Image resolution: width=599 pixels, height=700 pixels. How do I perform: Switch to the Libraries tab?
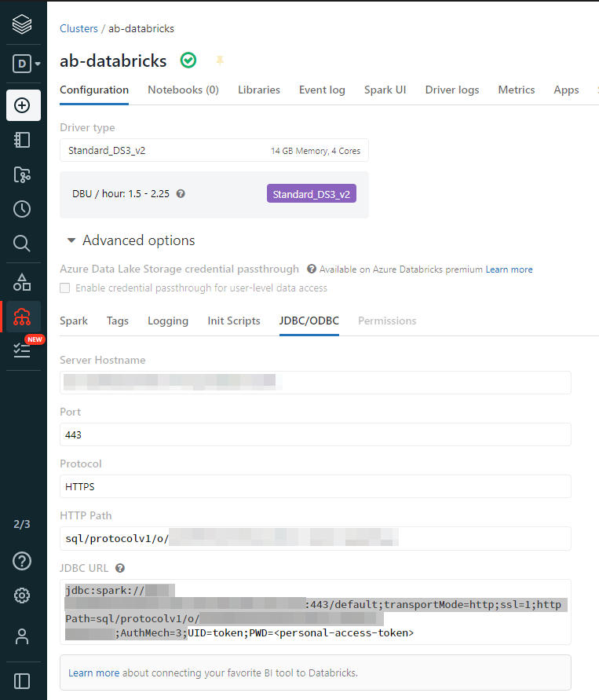pos(259,90)
